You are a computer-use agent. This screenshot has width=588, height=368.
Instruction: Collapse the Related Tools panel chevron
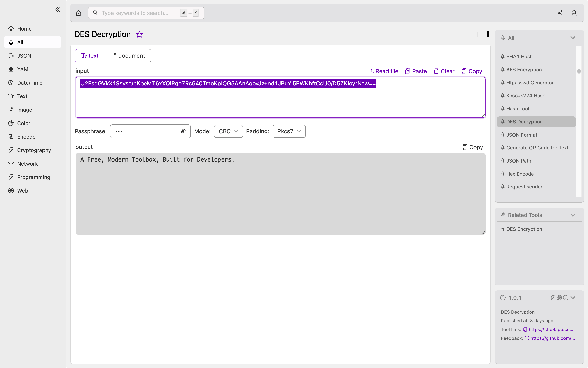573,215
